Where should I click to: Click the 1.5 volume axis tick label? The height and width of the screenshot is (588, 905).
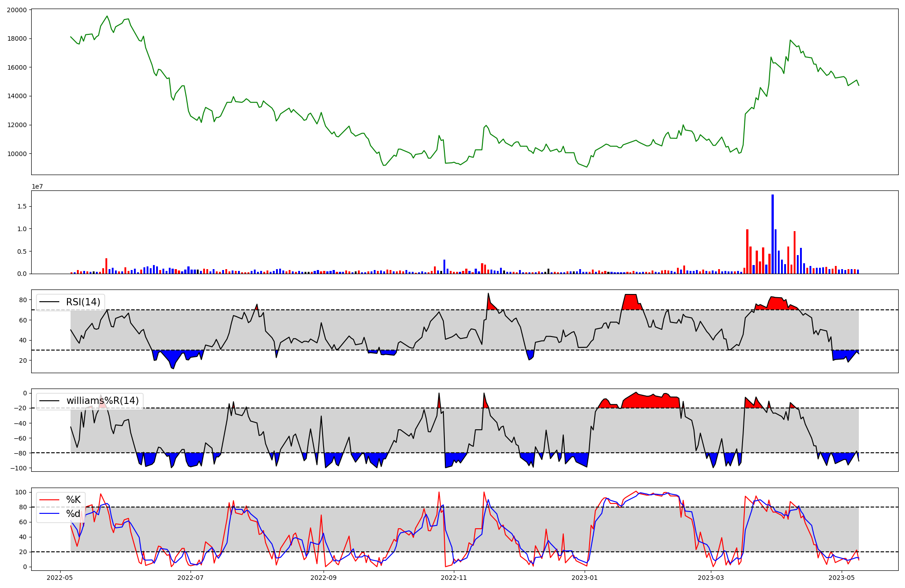click(x=22, y=206)
